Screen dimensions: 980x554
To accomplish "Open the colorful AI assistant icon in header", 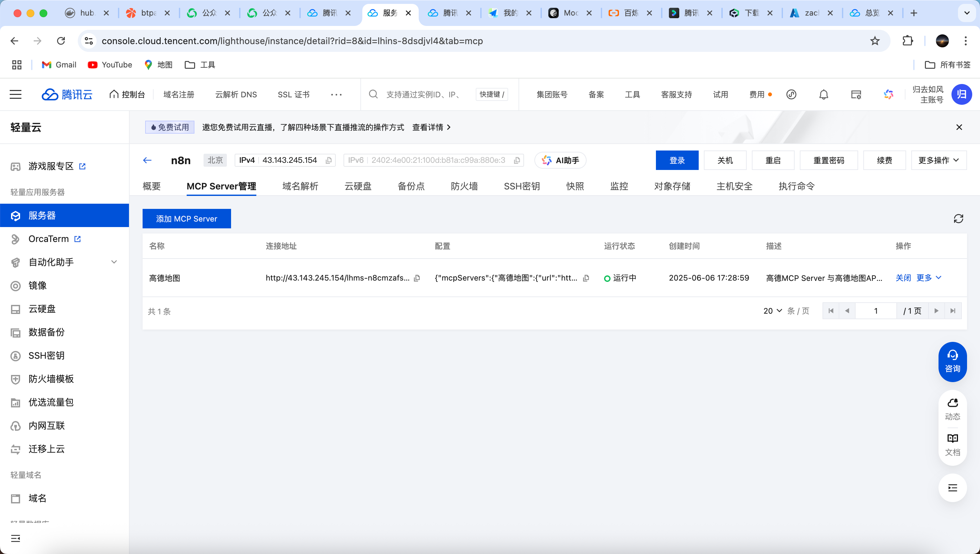I will (888, 94).
